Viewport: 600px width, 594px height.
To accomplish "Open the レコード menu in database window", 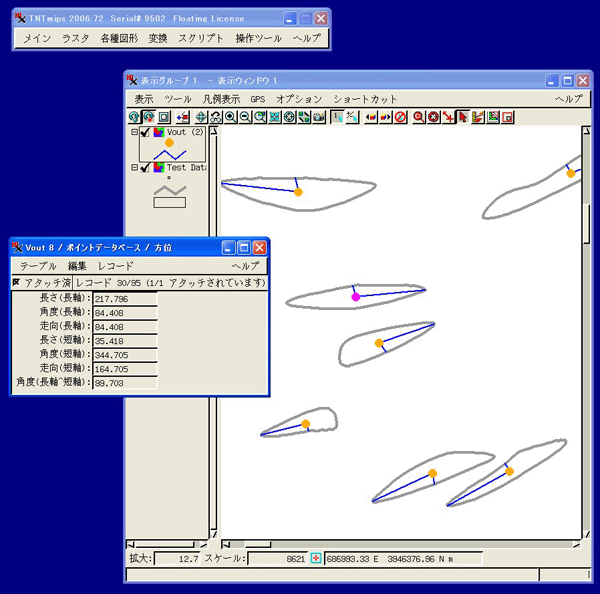I will click(115, 266).
